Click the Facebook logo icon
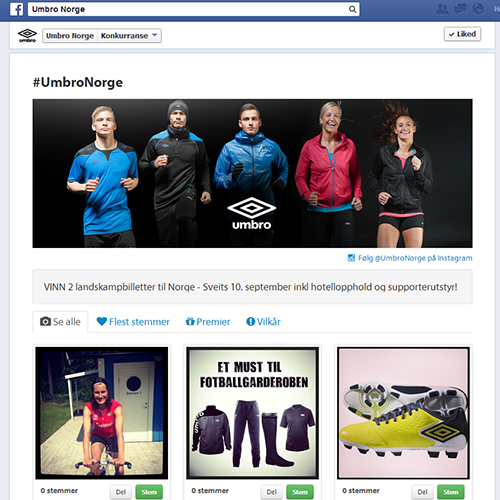The image size is (500, 500). (16, 9)
